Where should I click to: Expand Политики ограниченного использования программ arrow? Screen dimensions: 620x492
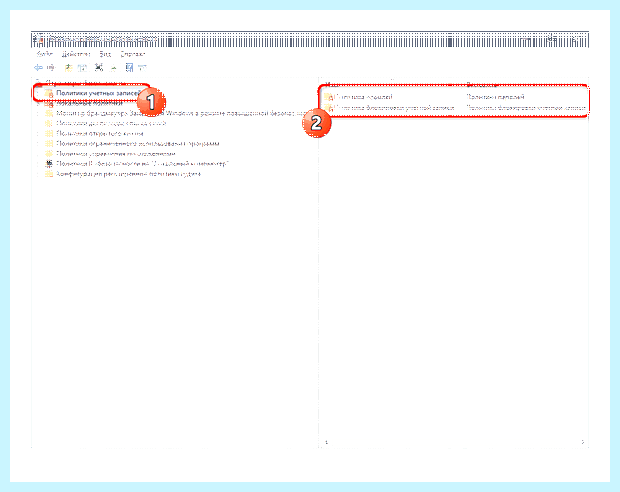pos(38,144)
